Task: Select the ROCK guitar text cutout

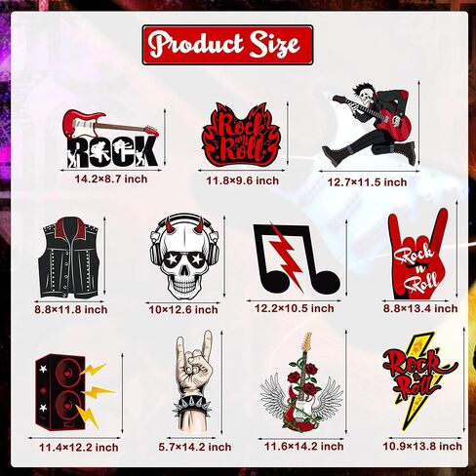Action: 110,139
